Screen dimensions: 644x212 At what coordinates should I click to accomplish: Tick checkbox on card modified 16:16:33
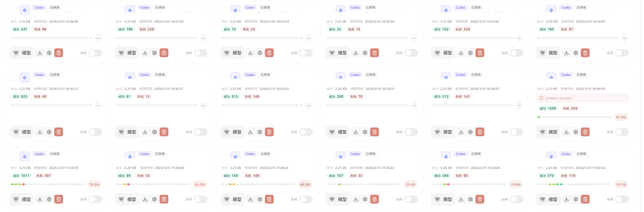click(x=13, y=77)
